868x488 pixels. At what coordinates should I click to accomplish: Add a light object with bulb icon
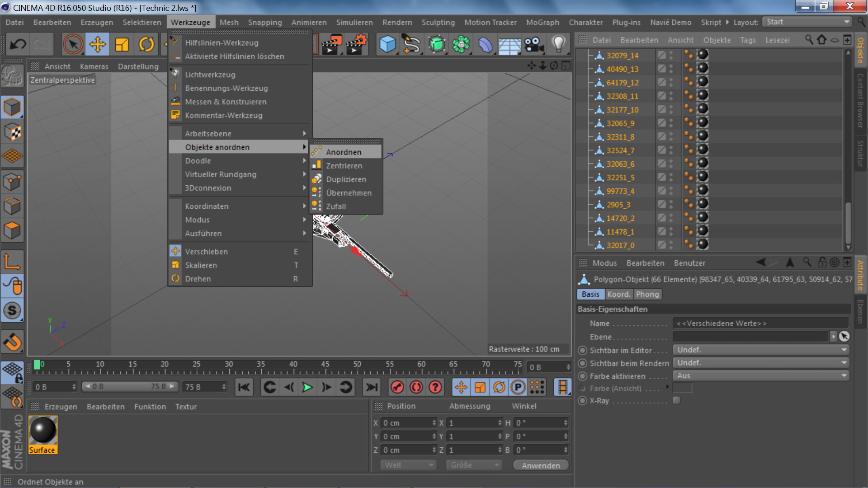pyautogui.click(x=559, y=44)
